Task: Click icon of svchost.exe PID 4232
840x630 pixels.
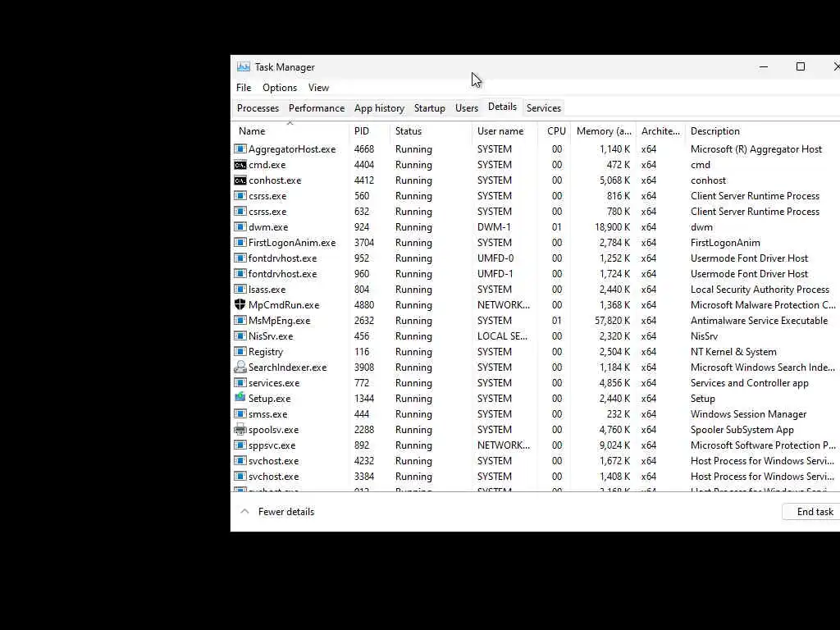Action: point(240,460)
